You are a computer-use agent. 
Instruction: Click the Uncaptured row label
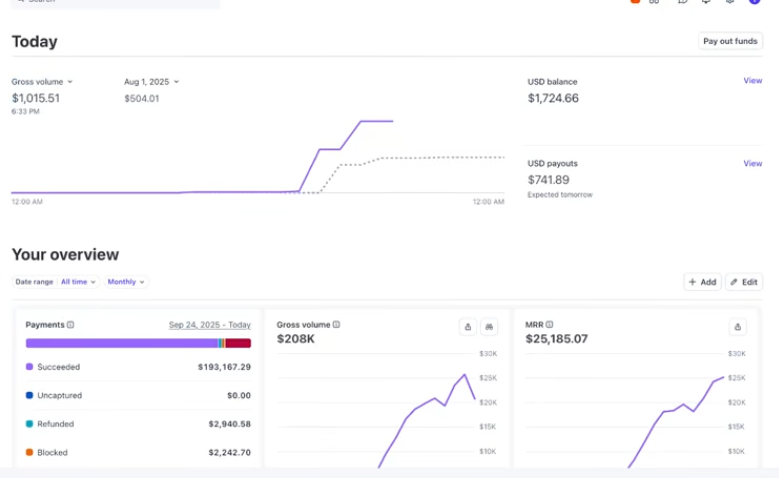(x=60, y=396)
